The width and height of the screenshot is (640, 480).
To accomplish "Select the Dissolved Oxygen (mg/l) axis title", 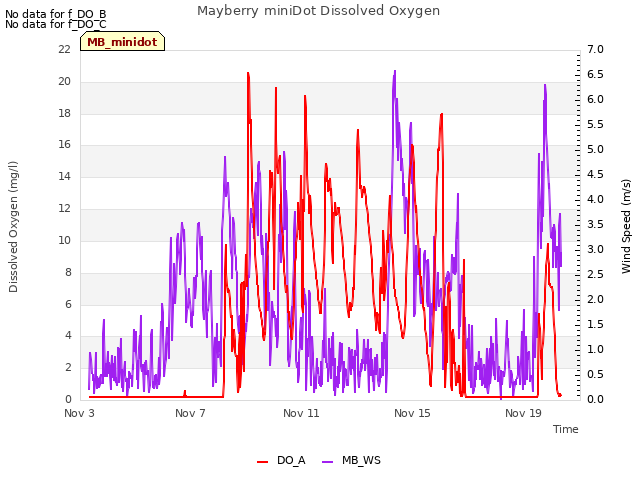I will 13,227.
